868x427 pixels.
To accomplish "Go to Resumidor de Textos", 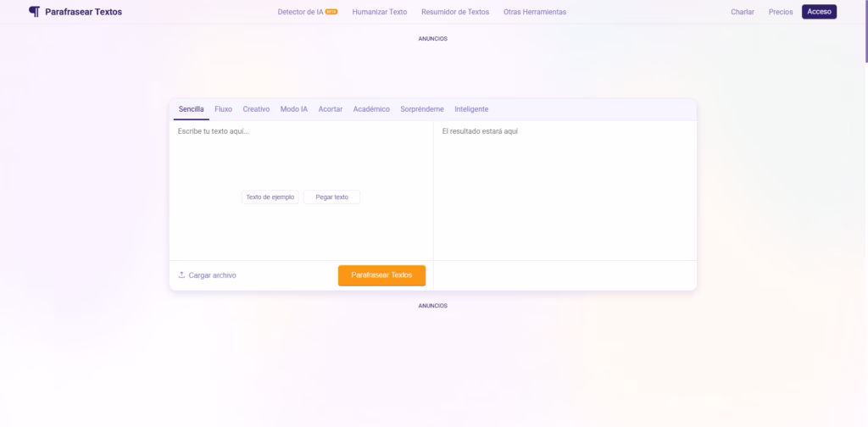I will click(455, 12).
